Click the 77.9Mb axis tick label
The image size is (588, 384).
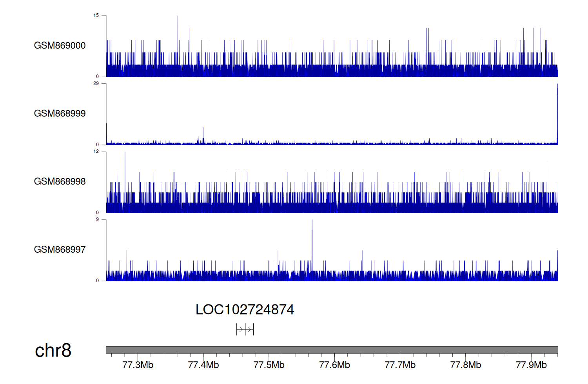click(531, 365)
